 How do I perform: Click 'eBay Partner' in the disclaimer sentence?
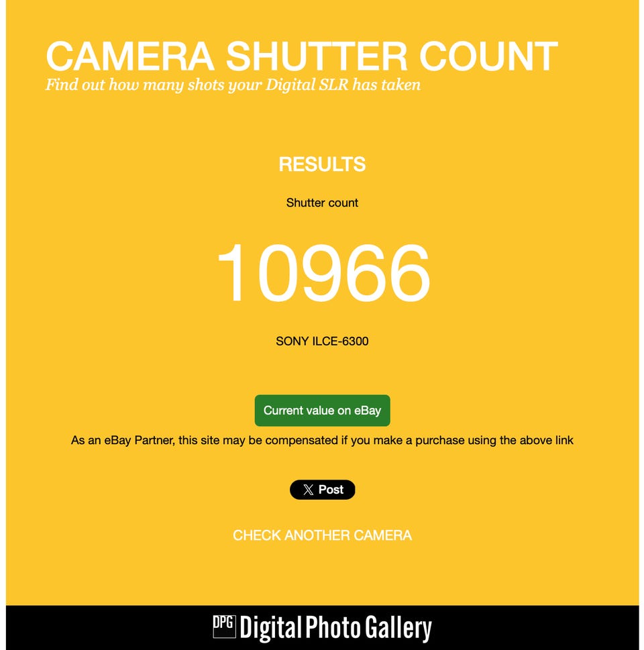click(x=139, y=440)
